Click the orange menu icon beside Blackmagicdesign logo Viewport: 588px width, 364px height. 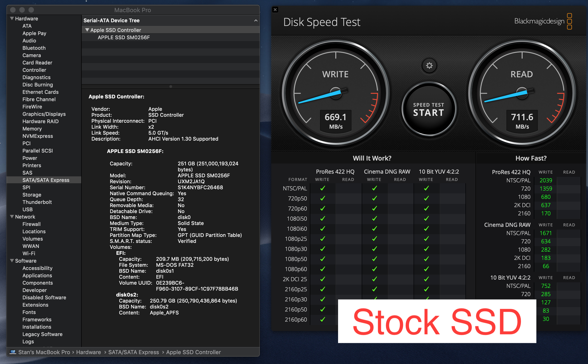pyautogui.click(x=569, y=22)
